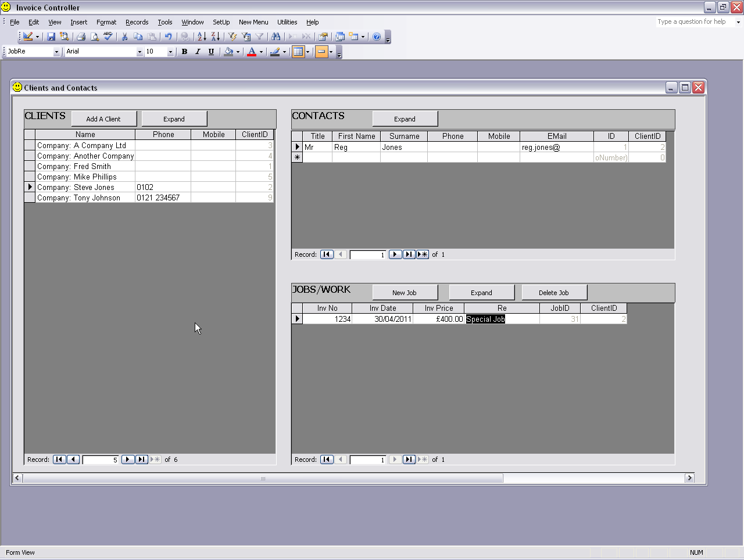Click Filter By Selection icon
Image resolution: width=744 pixels, height=560 pixels.
tap(232, 37)
